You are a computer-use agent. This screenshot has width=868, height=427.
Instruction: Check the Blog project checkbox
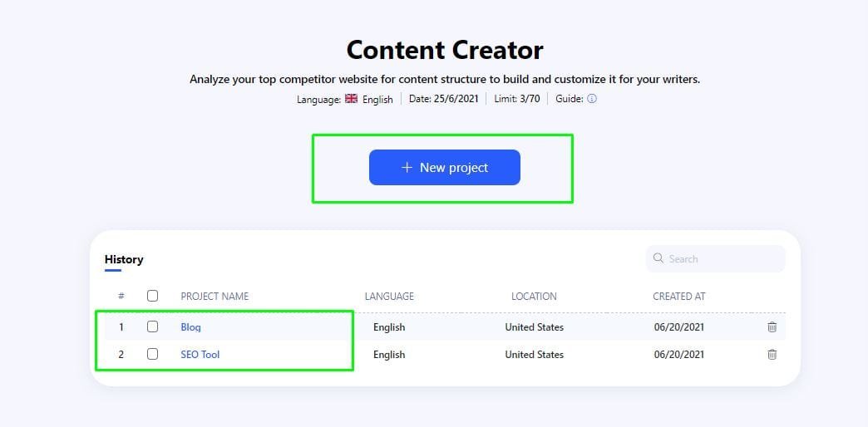coord(152,327)
